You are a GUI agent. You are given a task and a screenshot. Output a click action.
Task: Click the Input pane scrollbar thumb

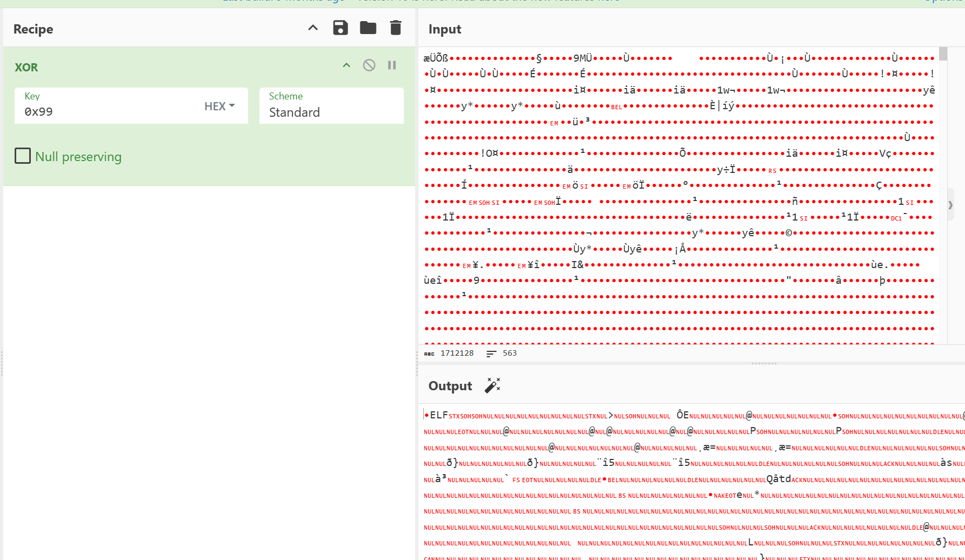pos(943,54)
